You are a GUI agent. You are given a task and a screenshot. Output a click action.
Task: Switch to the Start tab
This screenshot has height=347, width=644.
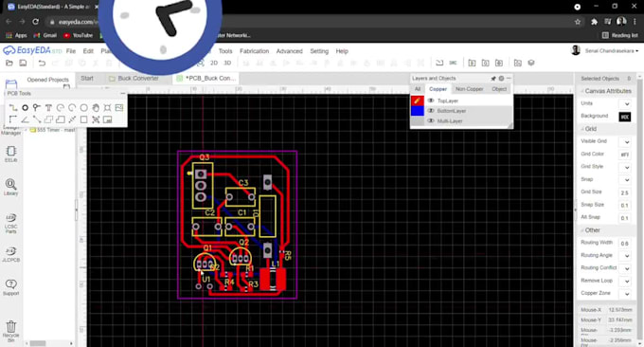(x=87, y=78)
